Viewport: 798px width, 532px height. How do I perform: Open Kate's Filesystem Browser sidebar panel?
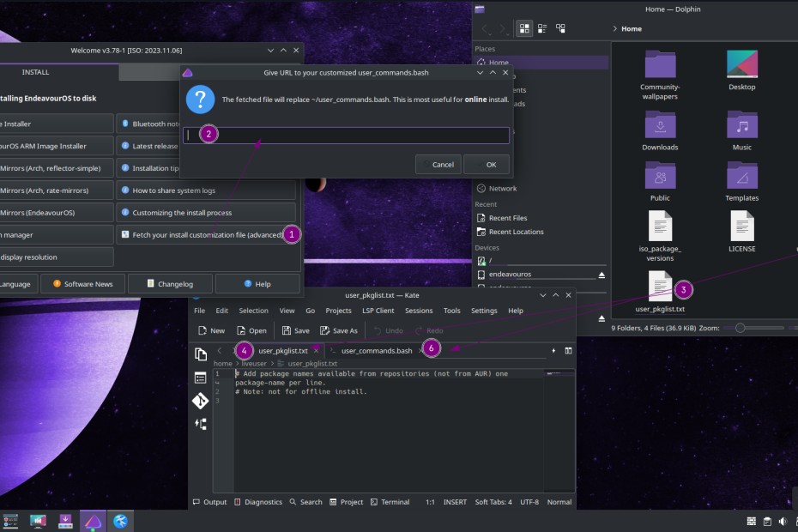pyautogui.click(x=201, y=378)
